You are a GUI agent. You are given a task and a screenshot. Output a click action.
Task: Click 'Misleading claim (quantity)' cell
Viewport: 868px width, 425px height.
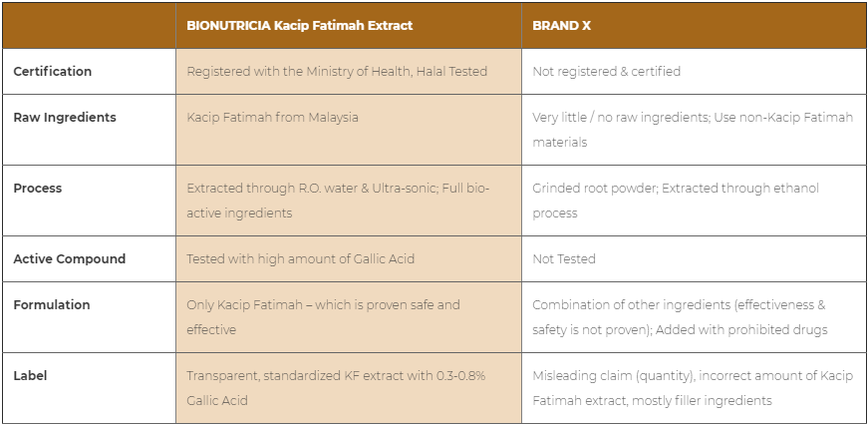click(693, 388)
